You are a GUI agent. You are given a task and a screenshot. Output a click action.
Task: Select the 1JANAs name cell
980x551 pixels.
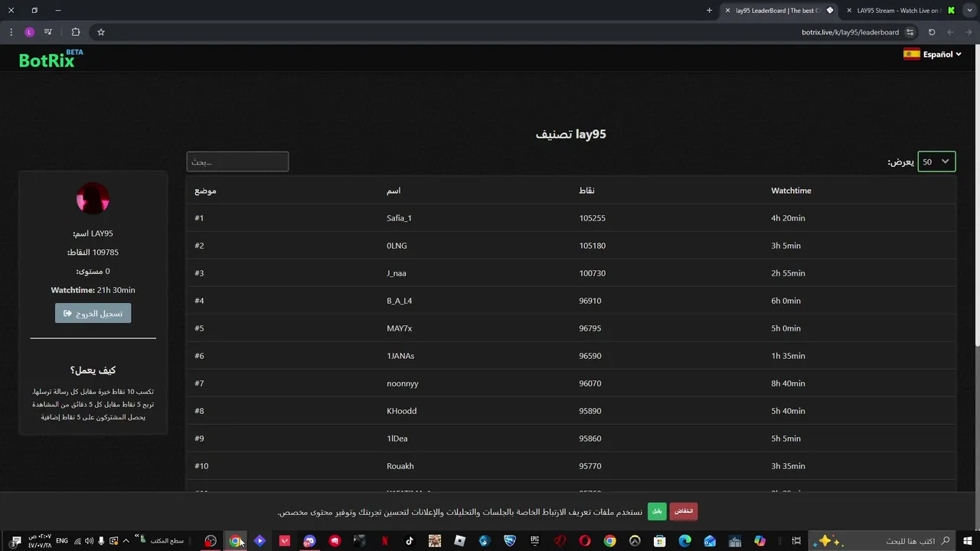pyautogui.click(x=400, y=356)
